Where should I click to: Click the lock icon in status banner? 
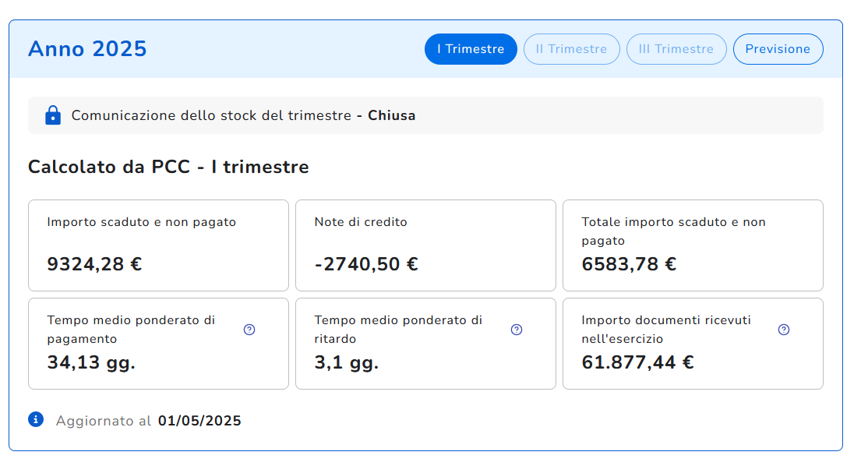pyautogui.click(x=53, y=116)
